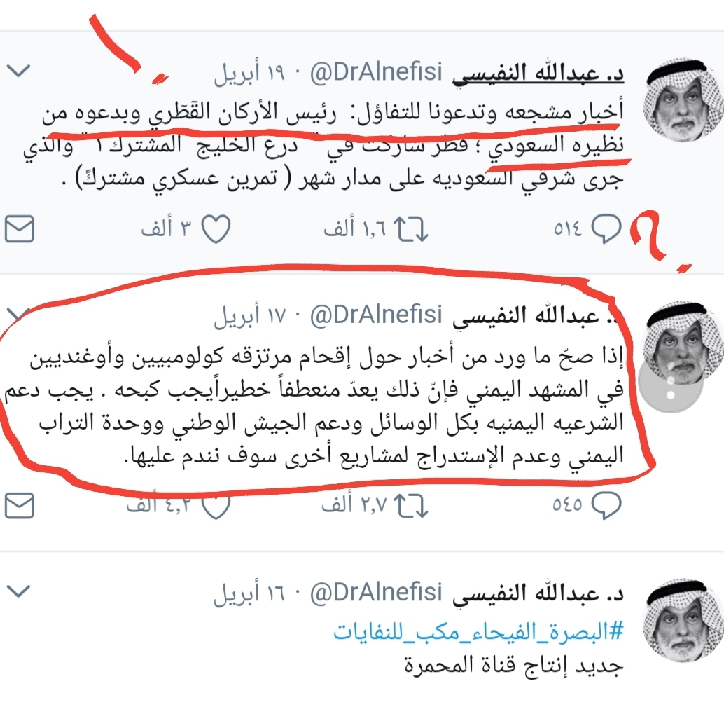Send the April 19 tweet via message
724x728 pixels.
coord(20,229)
